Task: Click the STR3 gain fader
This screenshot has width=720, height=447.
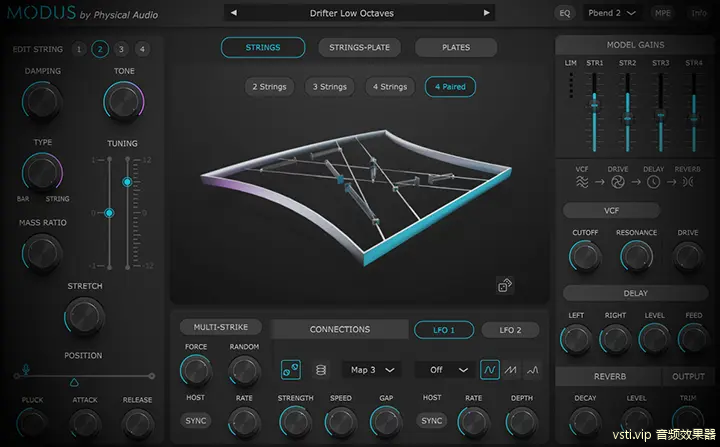Action: point(660,115)
